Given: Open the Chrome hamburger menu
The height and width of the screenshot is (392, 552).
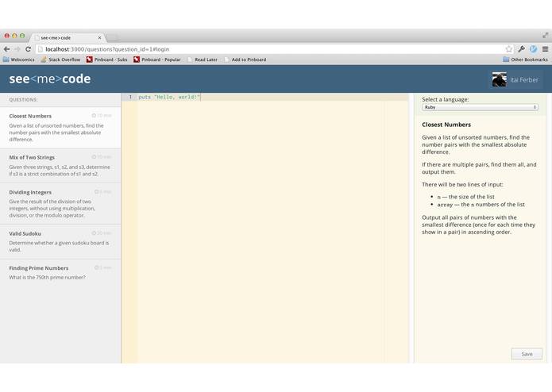Looking at the screenshot, I should (x=545, y=49).
